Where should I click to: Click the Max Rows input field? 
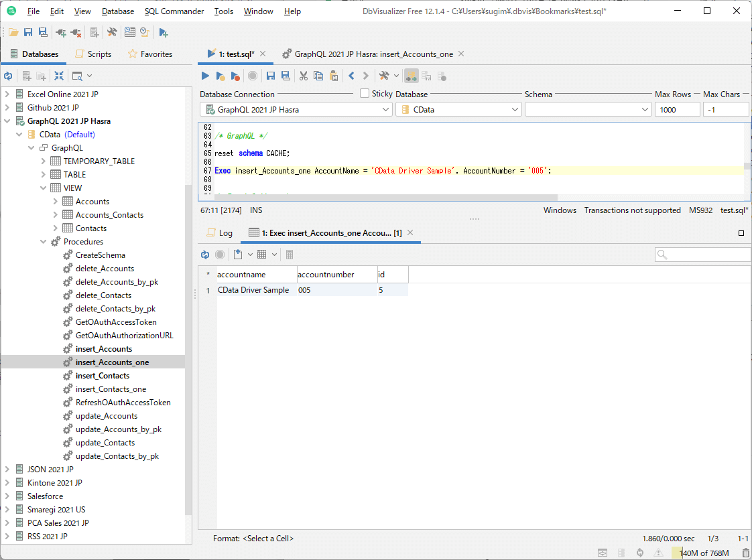click(x=678, y=109)
